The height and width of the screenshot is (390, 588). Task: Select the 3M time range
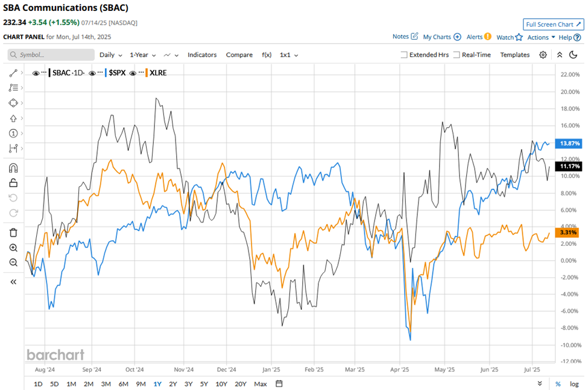(106, 384)
